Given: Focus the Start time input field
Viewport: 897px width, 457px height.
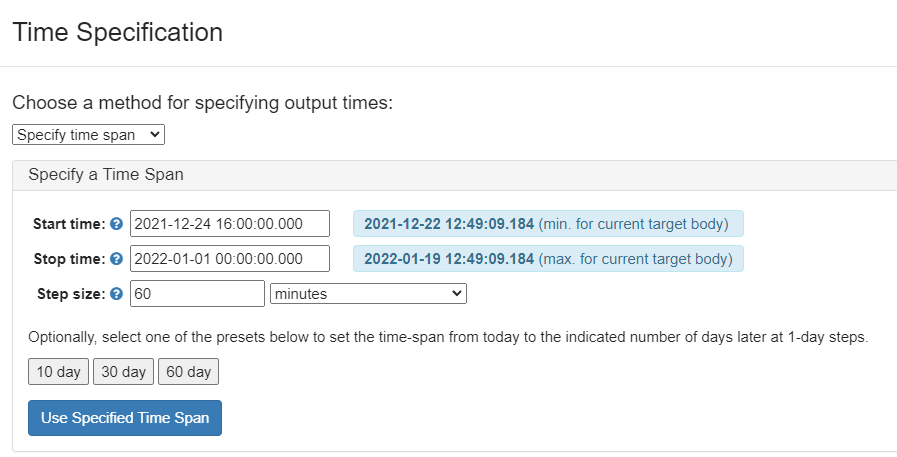Looking at the screenshot, I should 229,224.
